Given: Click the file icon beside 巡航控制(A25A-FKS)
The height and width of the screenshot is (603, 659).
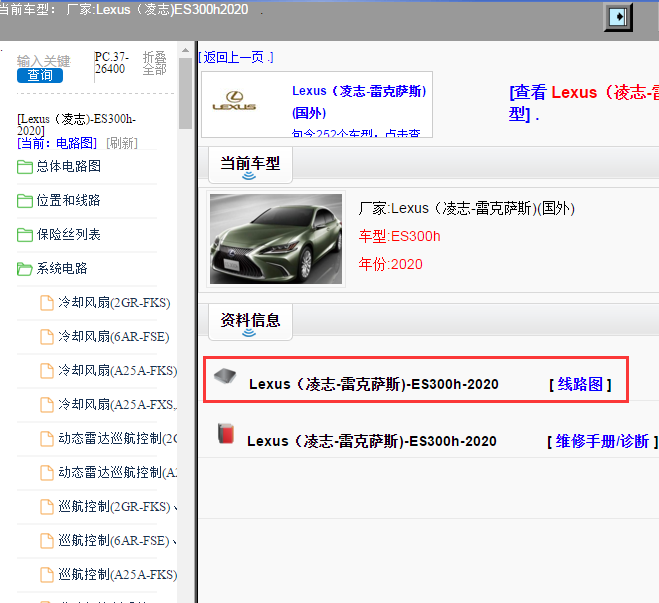Looking at the screenshot, I should (x=47, y=575).
